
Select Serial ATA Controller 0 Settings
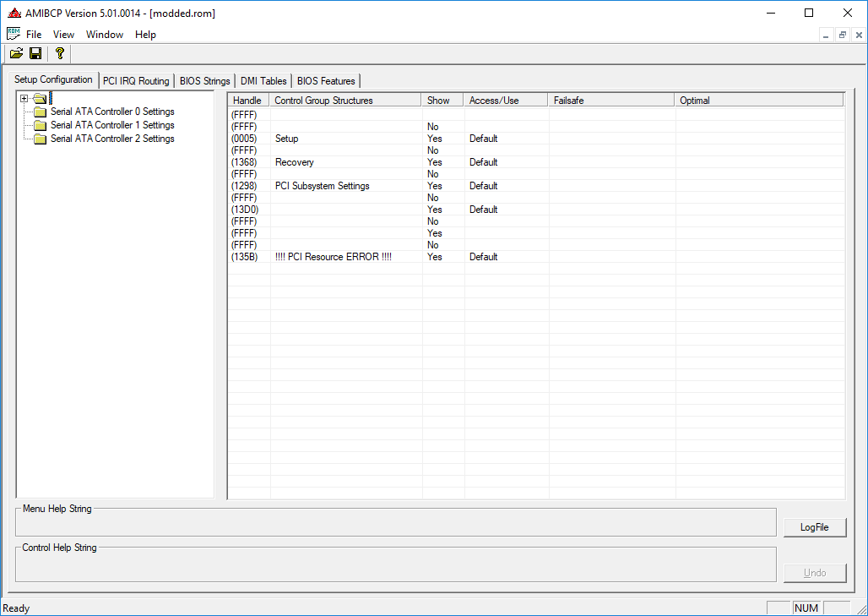112,112
